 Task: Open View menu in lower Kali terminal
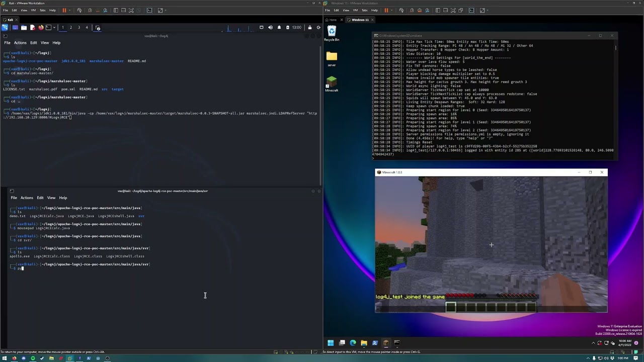pos(51,198)
